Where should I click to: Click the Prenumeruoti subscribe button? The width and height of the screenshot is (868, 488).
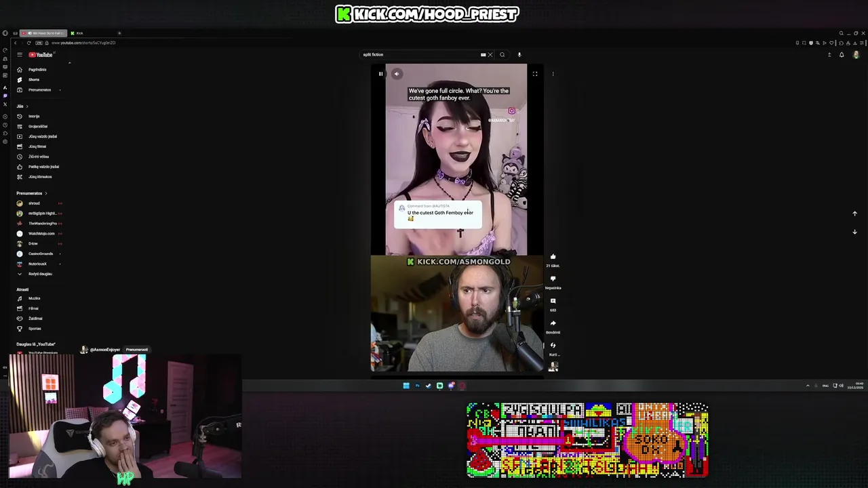[136, 350]
